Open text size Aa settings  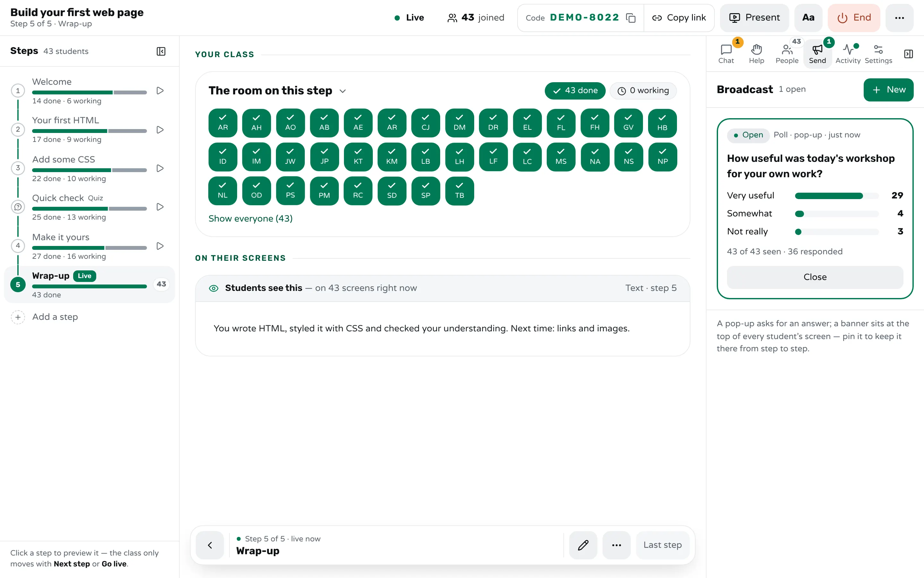point(808,18)
